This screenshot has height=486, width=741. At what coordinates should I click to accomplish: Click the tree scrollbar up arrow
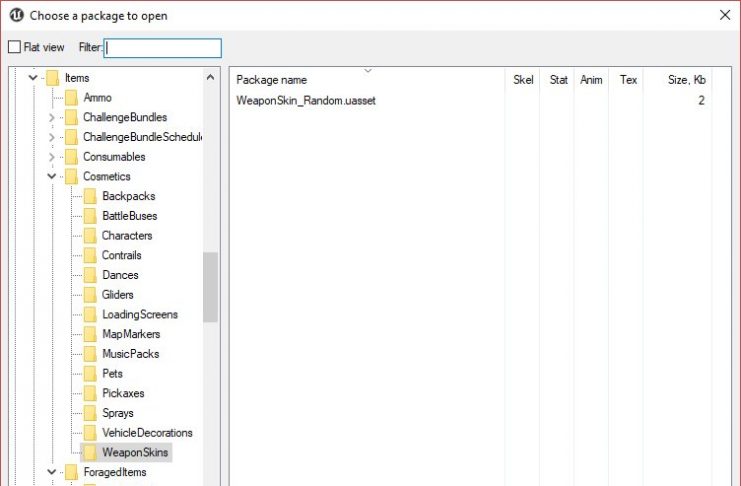[x=210, y=77]
